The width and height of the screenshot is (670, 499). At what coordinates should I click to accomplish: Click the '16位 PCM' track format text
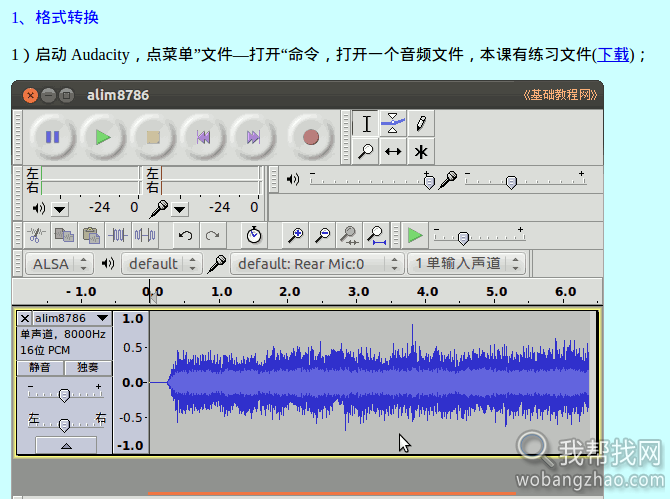click(x=45, y=350)
